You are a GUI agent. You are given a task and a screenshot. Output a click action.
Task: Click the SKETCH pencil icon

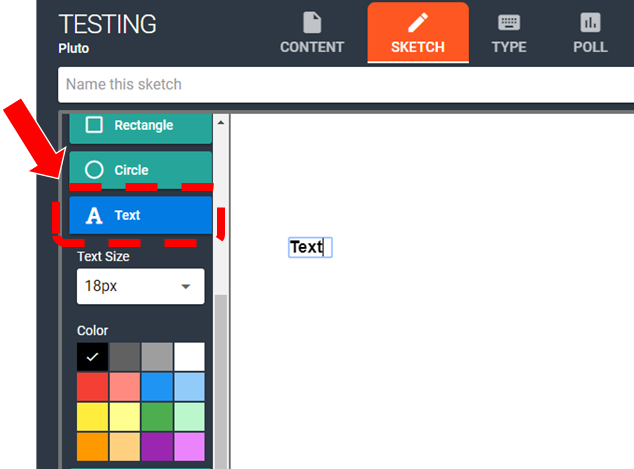point(418,22)
